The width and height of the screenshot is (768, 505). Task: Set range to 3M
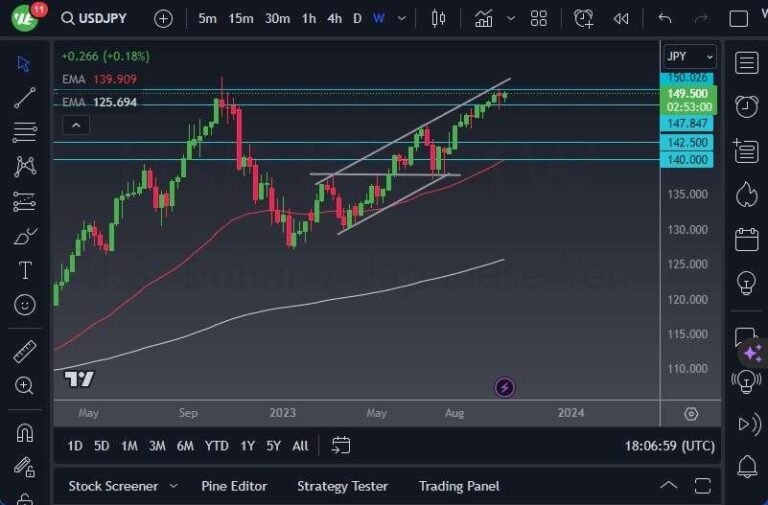[157, 446]
